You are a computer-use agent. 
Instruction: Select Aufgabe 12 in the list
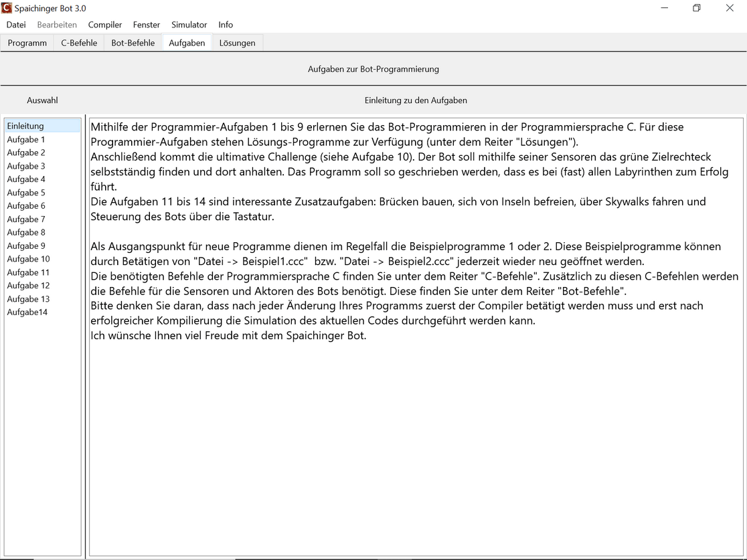43,286
